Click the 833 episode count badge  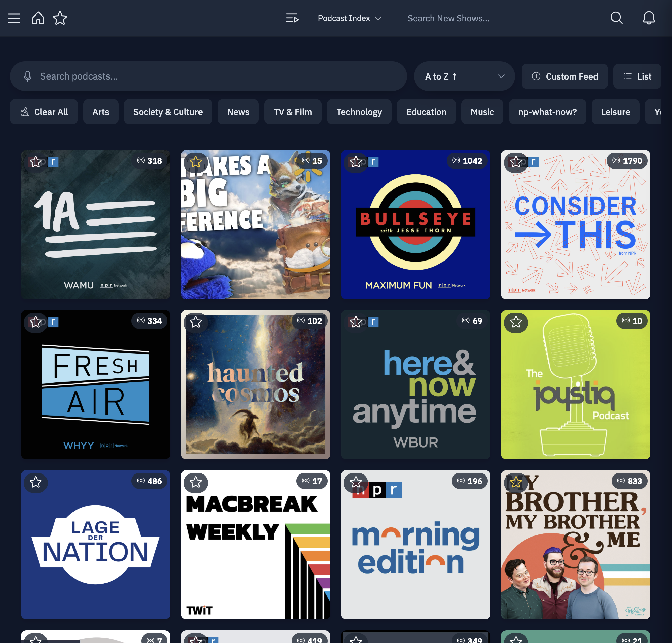tap(630, 481)
